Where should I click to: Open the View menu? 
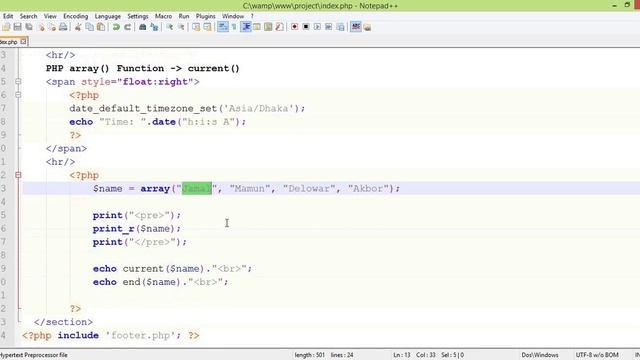(x=50, y=16)
